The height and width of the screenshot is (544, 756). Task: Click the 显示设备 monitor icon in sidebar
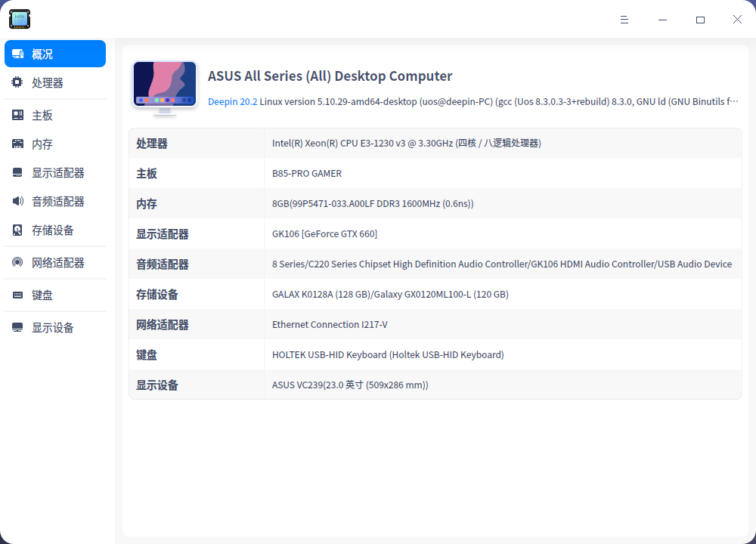(17, 328)
